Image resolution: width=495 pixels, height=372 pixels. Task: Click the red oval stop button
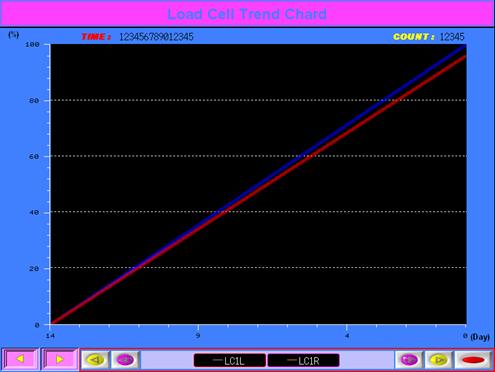473,360
